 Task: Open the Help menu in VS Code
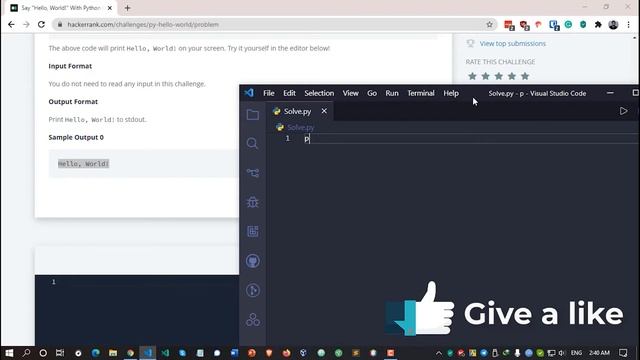[x=451, y=93]
